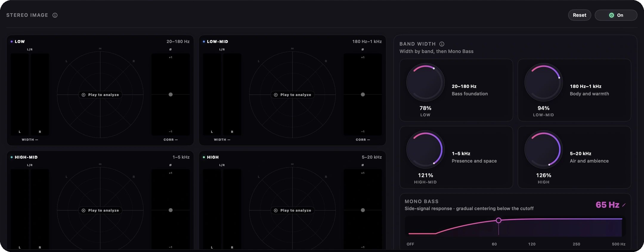644x252 pixels.
Task: Click the 180 Hz–1 kHz label in LOW-MID panel header
Action: [367, 42]
